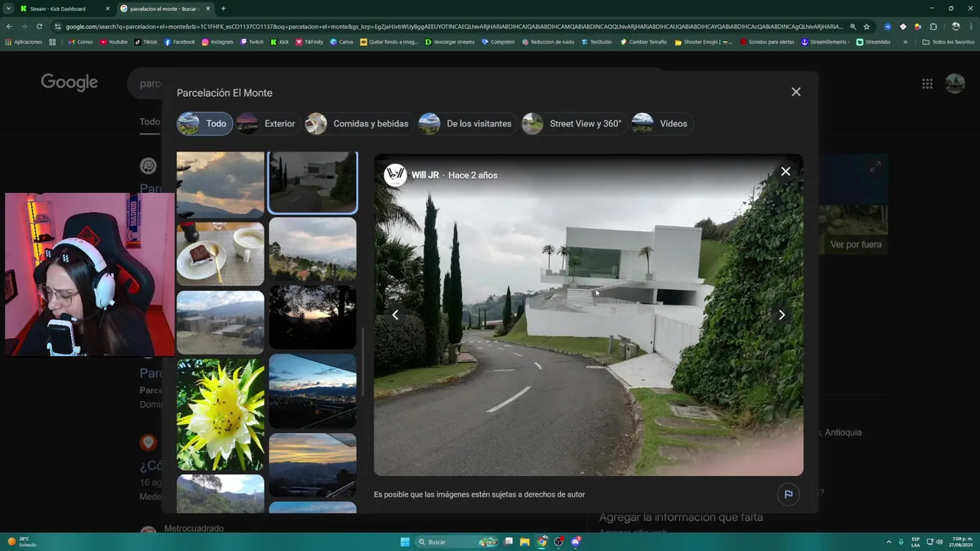Click the taskbar Buscar search box

pos(457,542)
